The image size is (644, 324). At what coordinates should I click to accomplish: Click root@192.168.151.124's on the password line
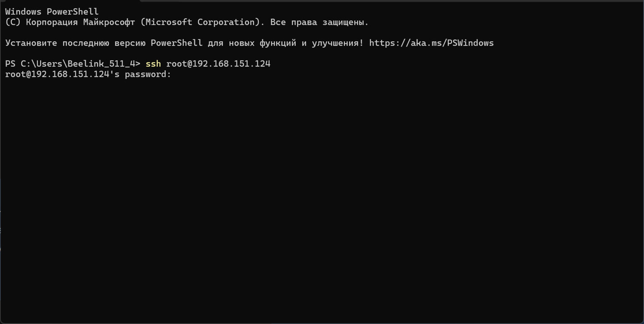pos(62,74)
